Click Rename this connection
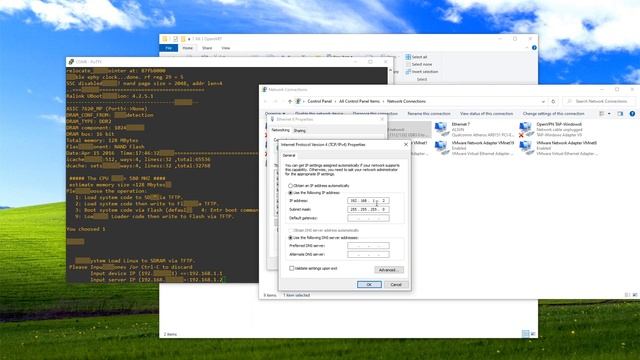The image size is (640, 360). click(429, 113)
